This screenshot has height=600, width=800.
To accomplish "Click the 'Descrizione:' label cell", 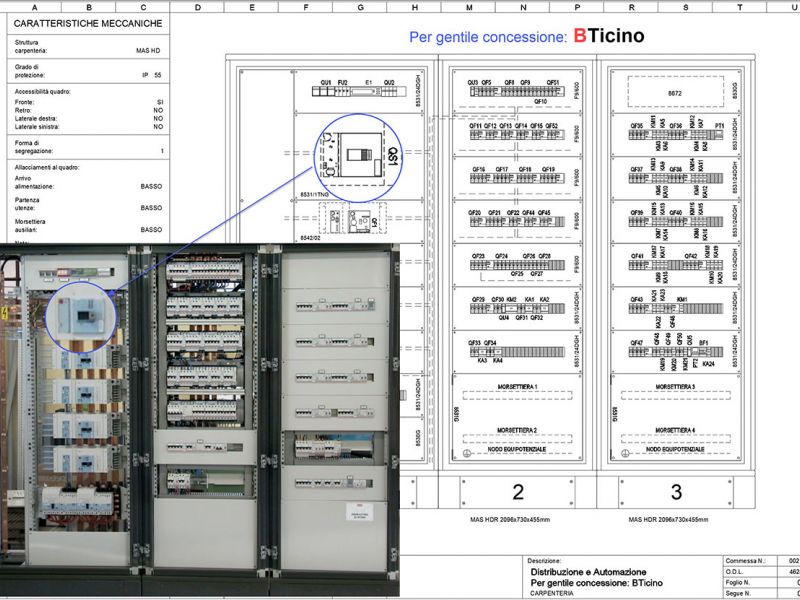I will pos(544,561).
